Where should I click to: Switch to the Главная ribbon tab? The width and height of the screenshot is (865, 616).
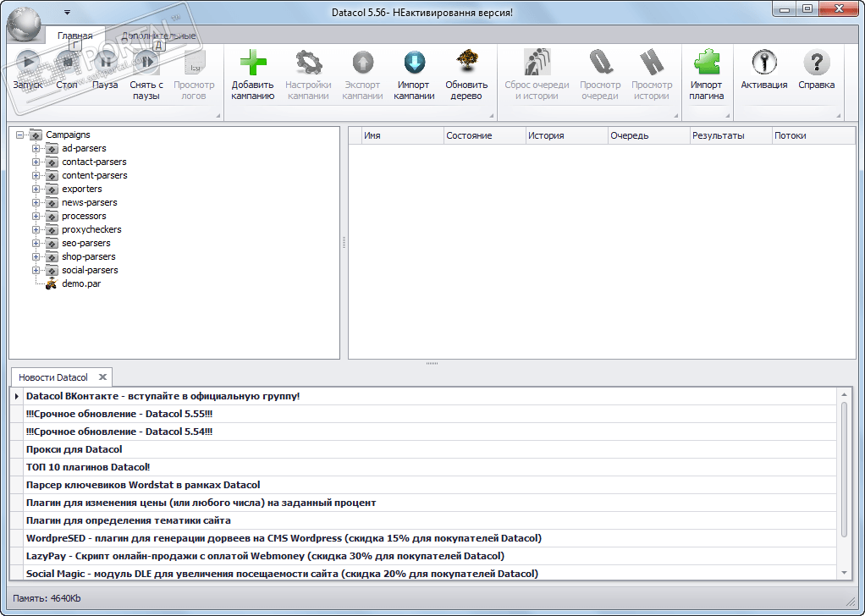pos(75,36)
